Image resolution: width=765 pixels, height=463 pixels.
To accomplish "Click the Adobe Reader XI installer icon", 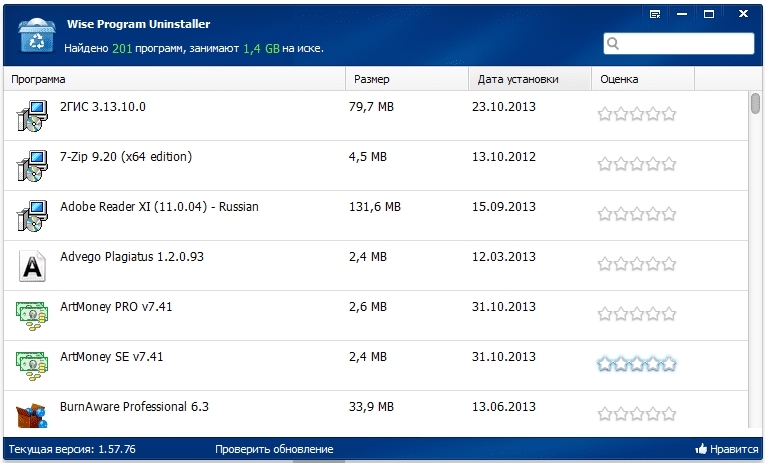I will (32, 216).
